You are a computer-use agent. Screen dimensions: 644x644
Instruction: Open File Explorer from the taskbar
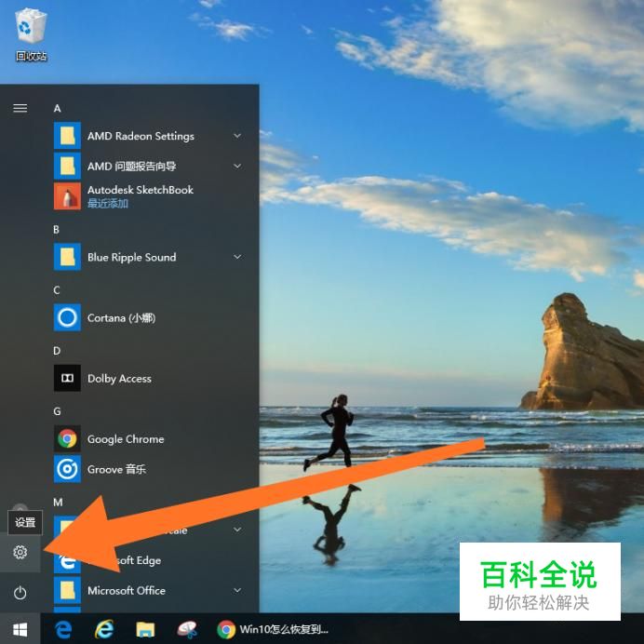(145, 629)
